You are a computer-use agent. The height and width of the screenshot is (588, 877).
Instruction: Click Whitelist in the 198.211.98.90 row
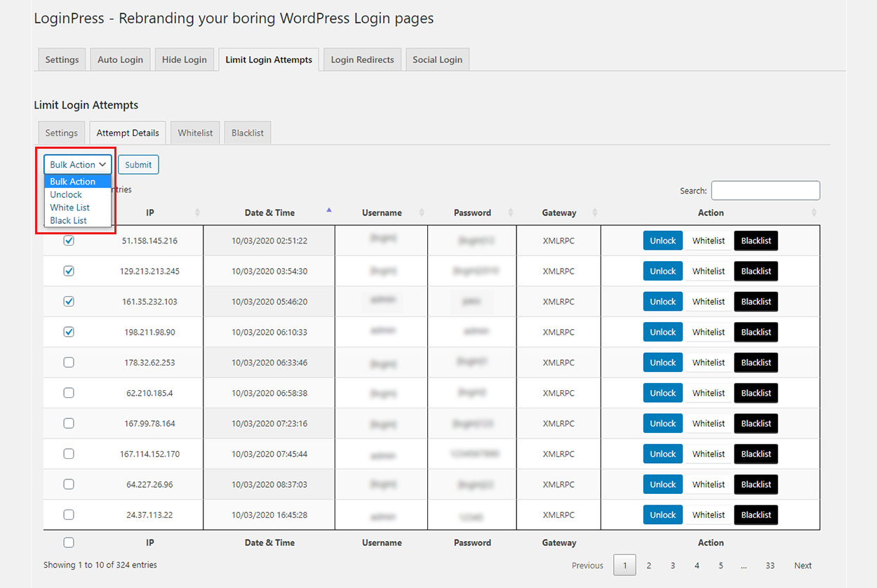click(x=709, y=332)
